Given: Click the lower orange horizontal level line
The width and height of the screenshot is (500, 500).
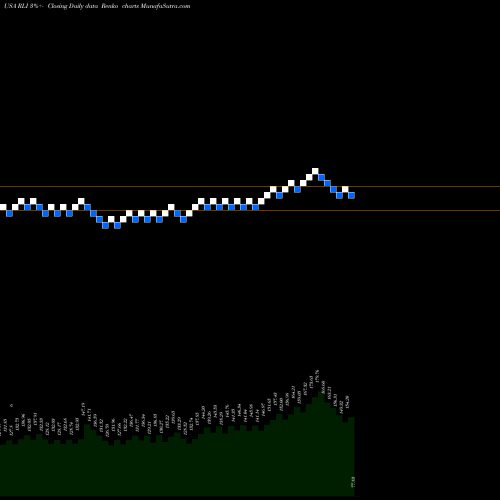Looking at the screenshot, I should pyautogui.click(x=250, y=210).
